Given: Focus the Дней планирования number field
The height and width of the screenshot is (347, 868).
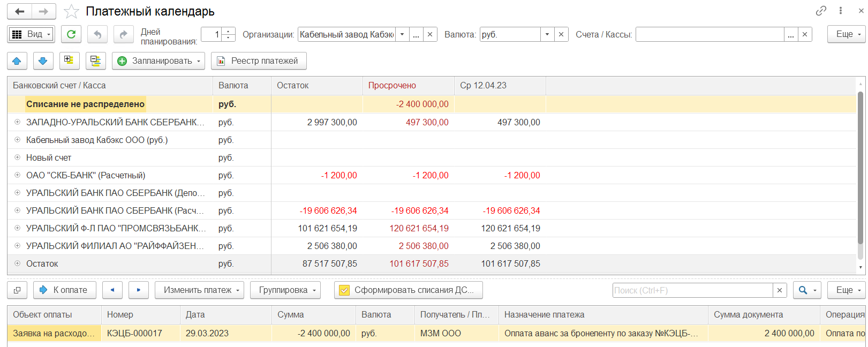Looking at the screenshot, I should coord(212,34).
